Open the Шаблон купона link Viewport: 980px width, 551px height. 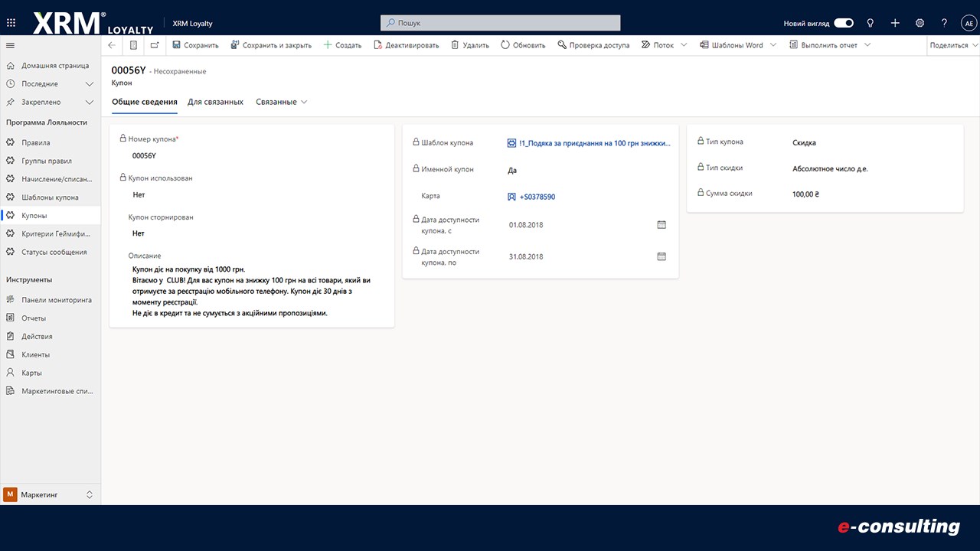pyautogui.click(x=594, y=143)
